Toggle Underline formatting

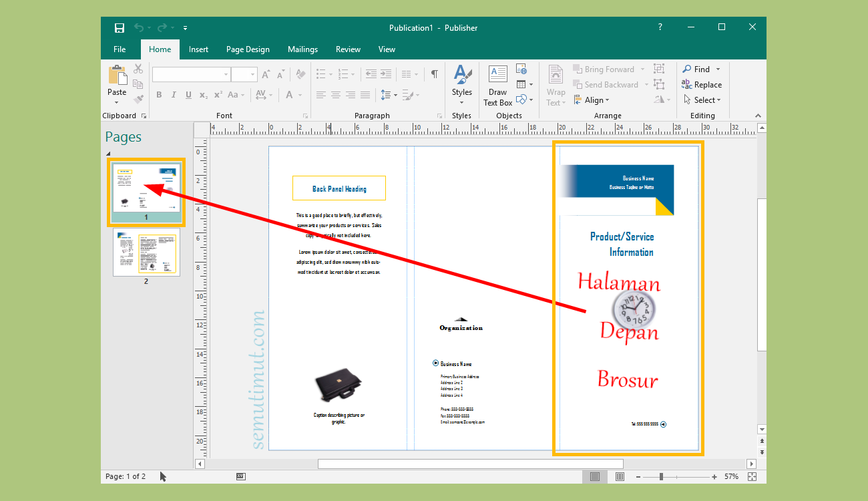point(188,95)
